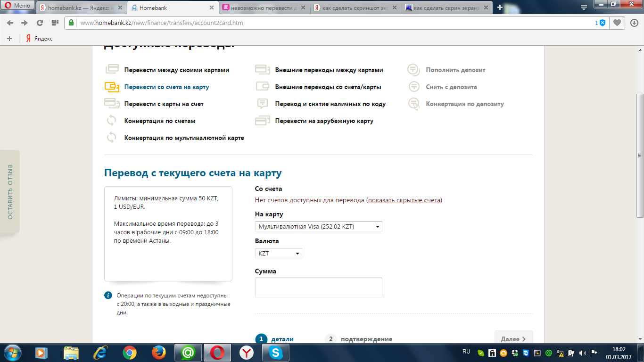Viewport: 644px width, 362px height.
Task: Switch to the 'невозможно перевести' tab
Action: point(264,8)
